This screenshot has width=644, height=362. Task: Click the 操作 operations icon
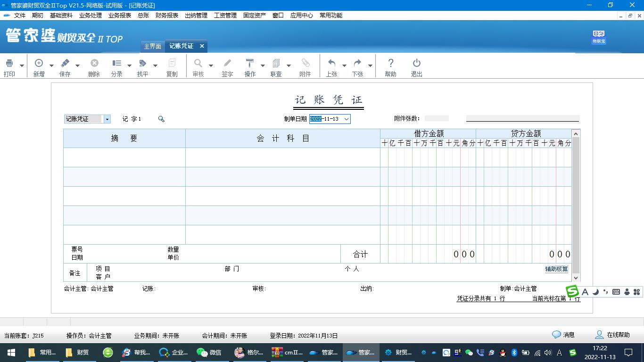pos(250,63)
